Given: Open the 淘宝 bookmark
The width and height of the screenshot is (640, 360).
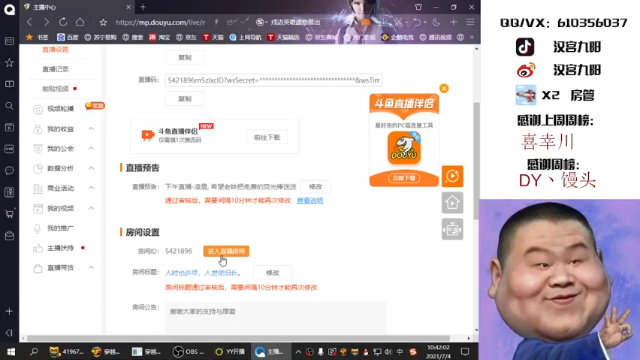Looking at the screenshot, I should tap(160, 37).
